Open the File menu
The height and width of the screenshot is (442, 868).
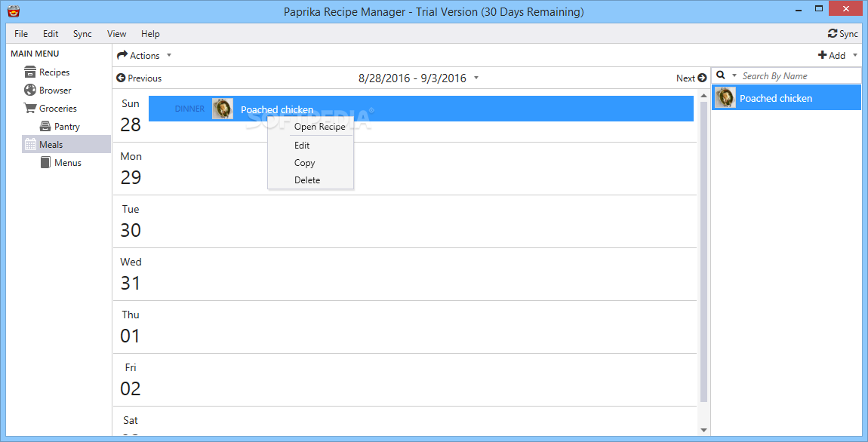point(21,34)
